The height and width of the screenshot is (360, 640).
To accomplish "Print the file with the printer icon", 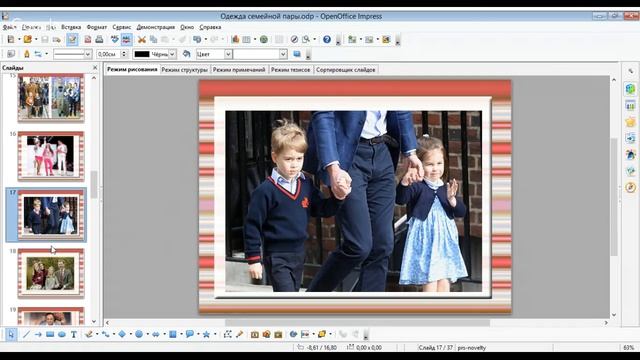I will coord(99,40).
